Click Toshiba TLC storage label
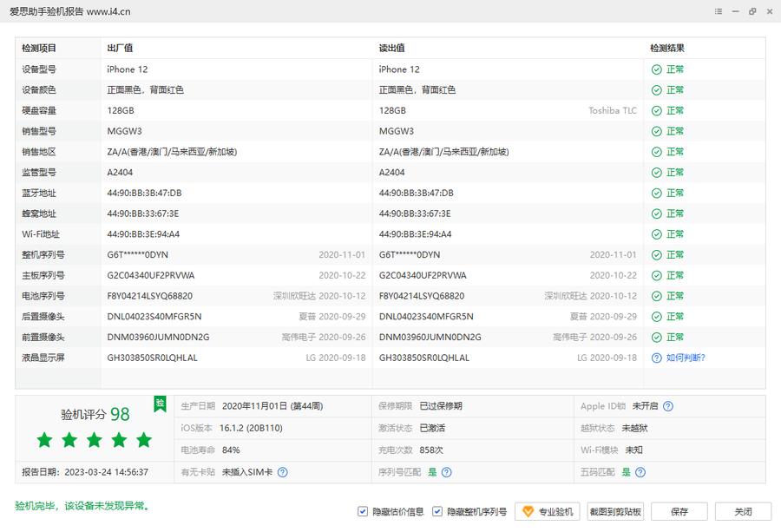The width and height of the screenshot is (781, 532). pos(613,110)
